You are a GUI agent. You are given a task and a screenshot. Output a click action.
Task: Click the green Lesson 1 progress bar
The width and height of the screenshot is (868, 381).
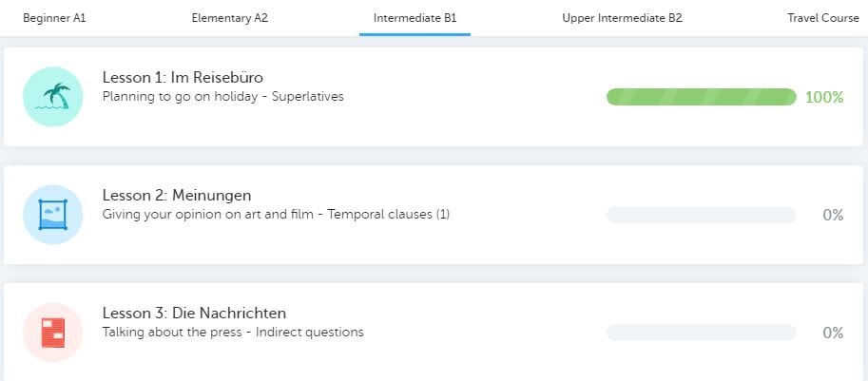tap(701, 97)
